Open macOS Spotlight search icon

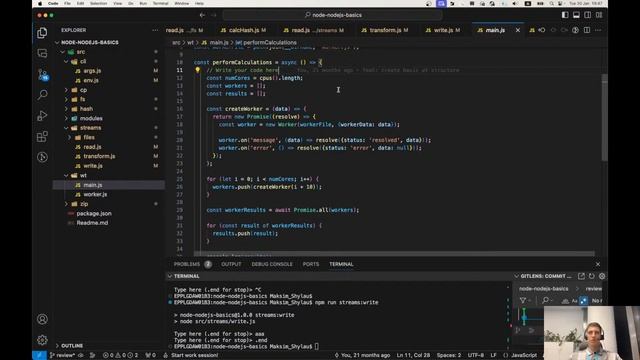[x=551, y=4]
